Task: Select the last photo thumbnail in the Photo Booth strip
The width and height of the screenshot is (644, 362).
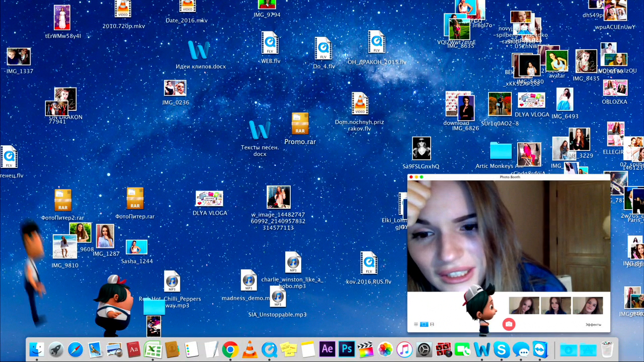Action: (588, 306)
